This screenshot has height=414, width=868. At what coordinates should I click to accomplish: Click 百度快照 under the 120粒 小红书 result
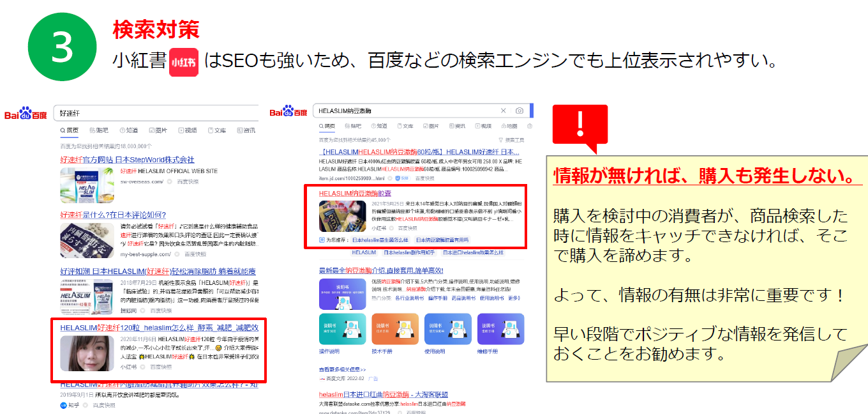click(x=161, y=367)
